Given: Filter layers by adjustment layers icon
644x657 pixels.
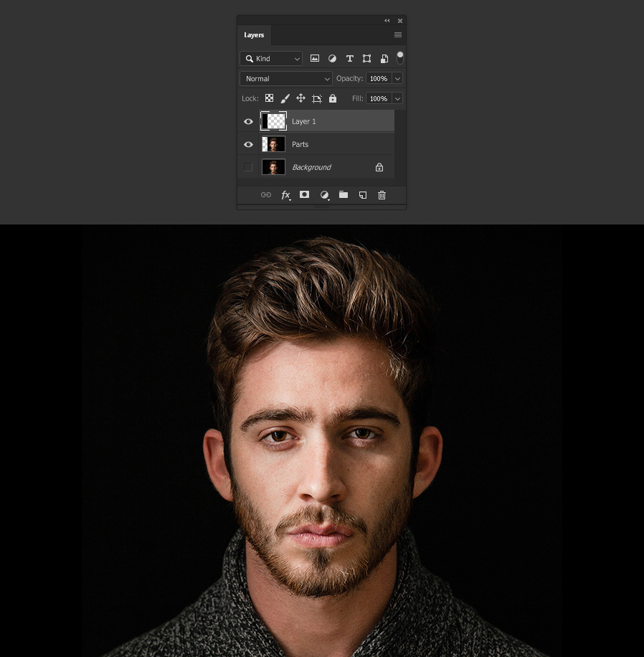Looking at the screenshot, I should 332,58.
